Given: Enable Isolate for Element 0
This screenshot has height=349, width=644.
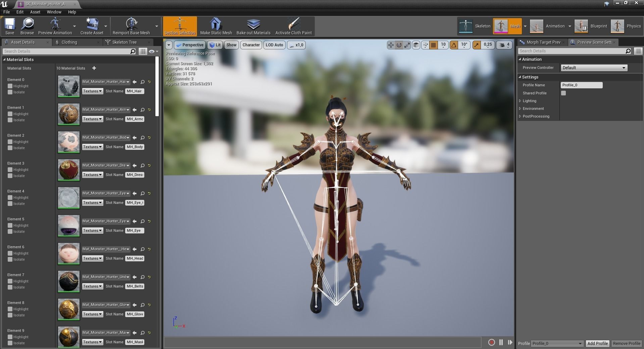Looking at the screenshot, I should pos(10,92).
